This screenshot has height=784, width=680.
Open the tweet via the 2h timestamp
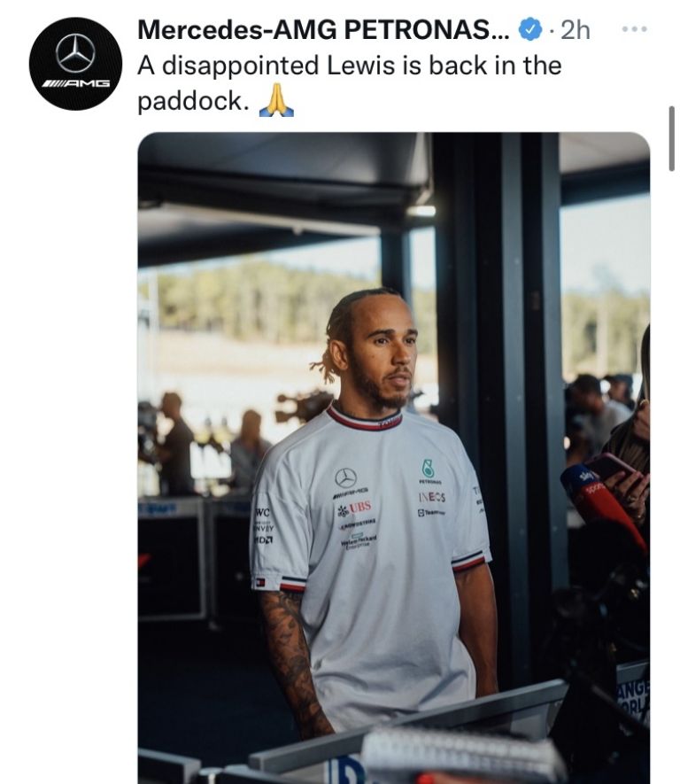coord(575,30)
